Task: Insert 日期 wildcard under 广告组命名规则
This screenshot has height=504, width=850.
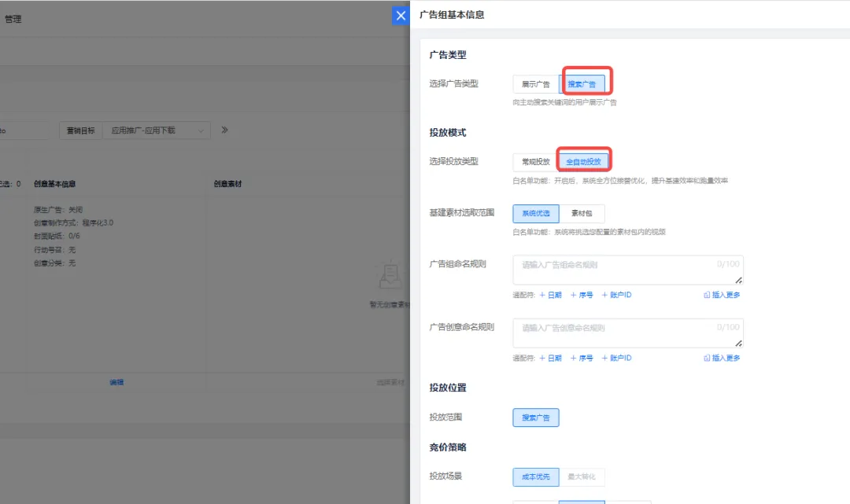Action: 551,295
